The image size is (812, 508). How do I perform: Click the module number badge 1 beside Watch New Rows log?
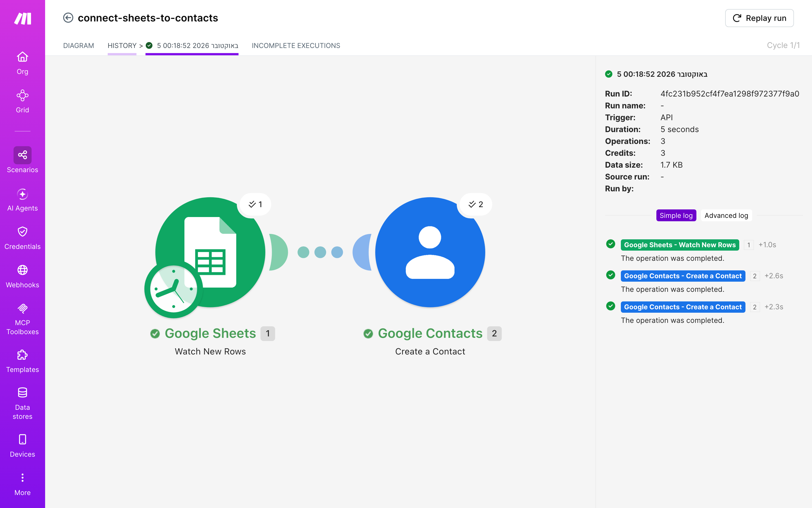click(x=749, y=245)
